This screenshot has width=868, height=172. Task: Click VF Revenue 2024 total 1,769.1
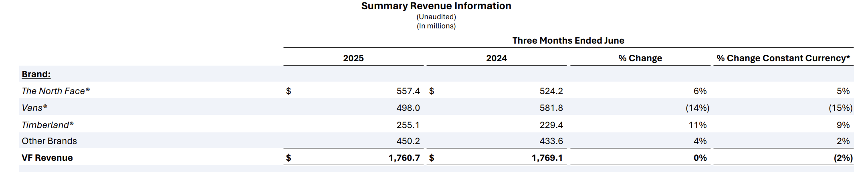(x=547, y=158)
